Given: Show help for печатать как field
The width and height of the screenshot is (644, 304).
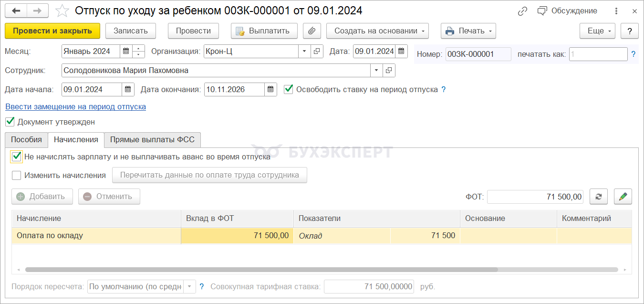Looking at the screenshot, I should (x=634, y=54).
